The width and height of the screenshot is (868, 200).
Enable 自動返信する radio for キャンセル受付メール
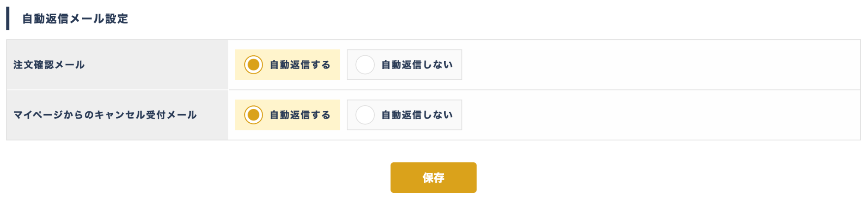(253, 115)
